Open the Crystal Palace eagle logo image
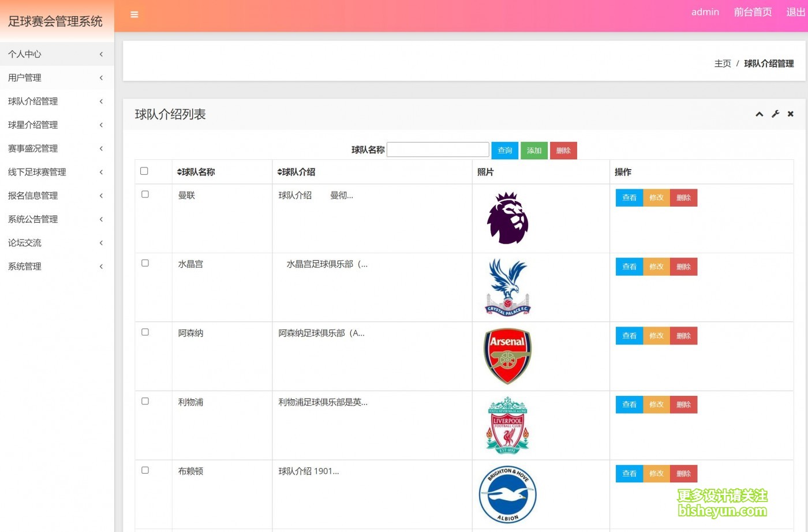The image size is (808, 532). tap(507, 287)
